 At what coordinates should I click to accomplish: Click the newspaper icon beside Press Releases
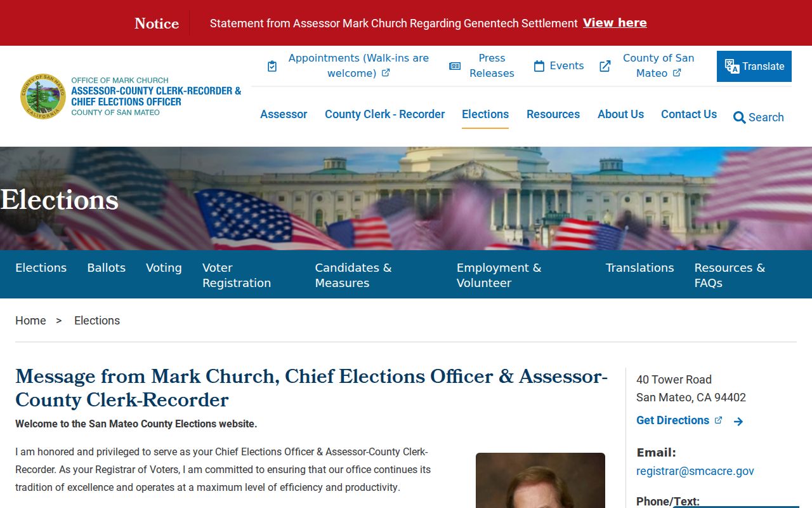(455, 66)
